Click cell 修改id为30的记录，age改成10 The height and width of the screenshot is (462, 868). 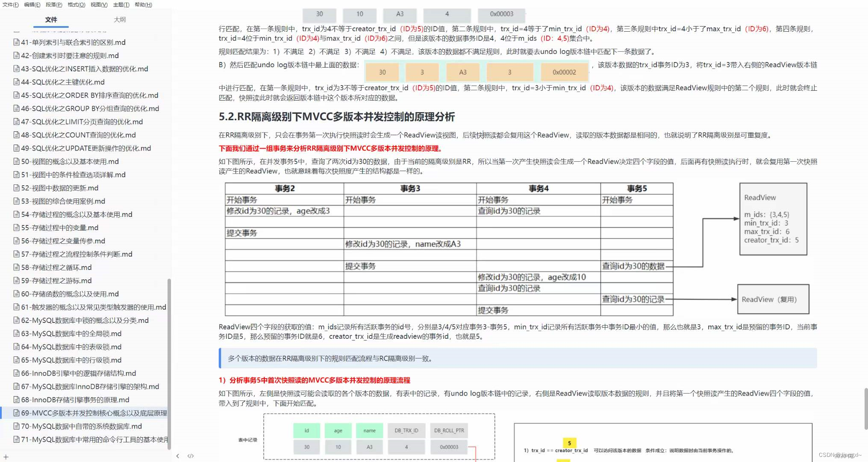pos(538,277)
